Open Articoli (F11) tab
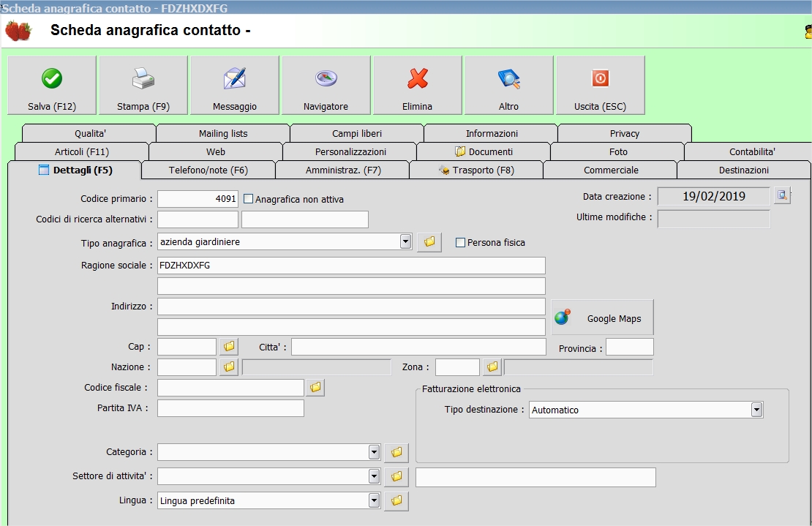812x526 pixels. pyautogui.click(x=82, y=151)
